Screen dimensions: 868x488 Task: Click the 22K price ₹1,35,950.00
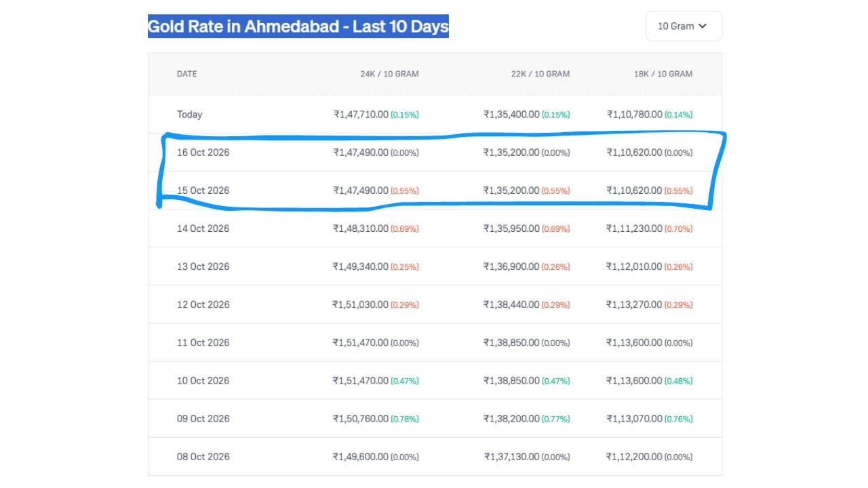point(511,228)
